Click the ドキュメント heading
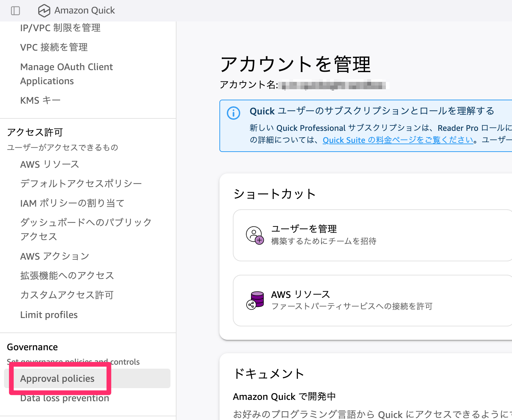512x420 pixels. pos(269,373)
